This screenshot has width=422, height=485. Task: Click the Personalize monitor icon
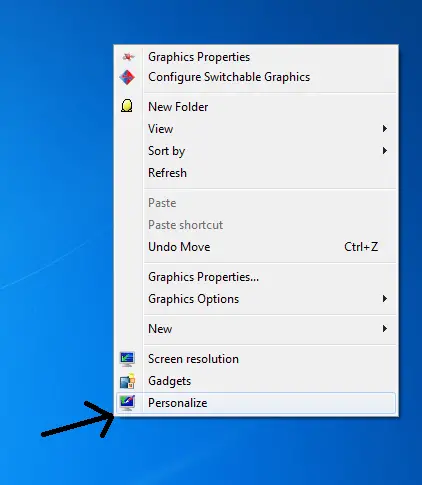point(128,403)
